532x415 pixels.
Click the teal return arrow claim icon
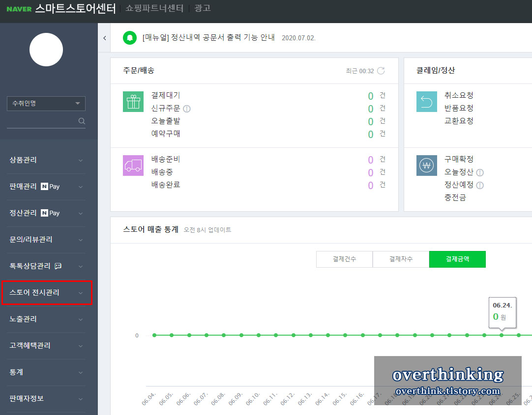pos(426,102)
